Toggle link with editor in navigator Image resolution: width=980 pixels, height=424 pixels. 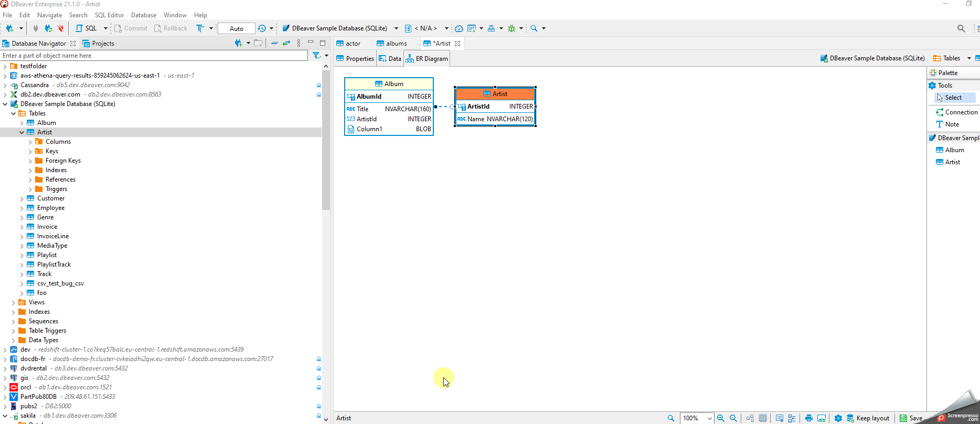[x=286, y=43]
